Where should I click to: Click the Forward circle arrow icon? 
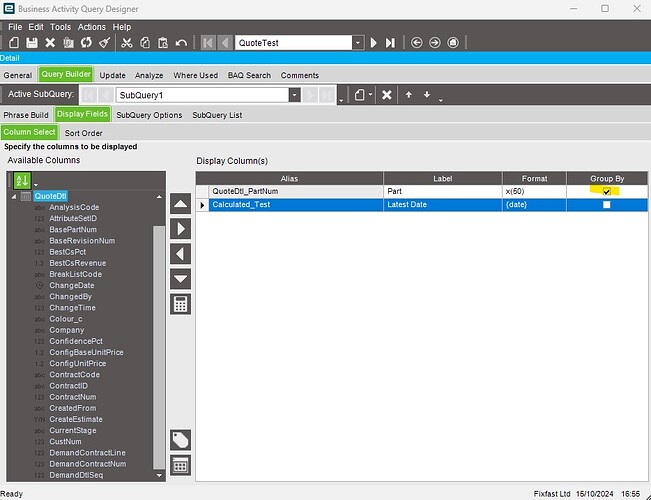point(435,43)
